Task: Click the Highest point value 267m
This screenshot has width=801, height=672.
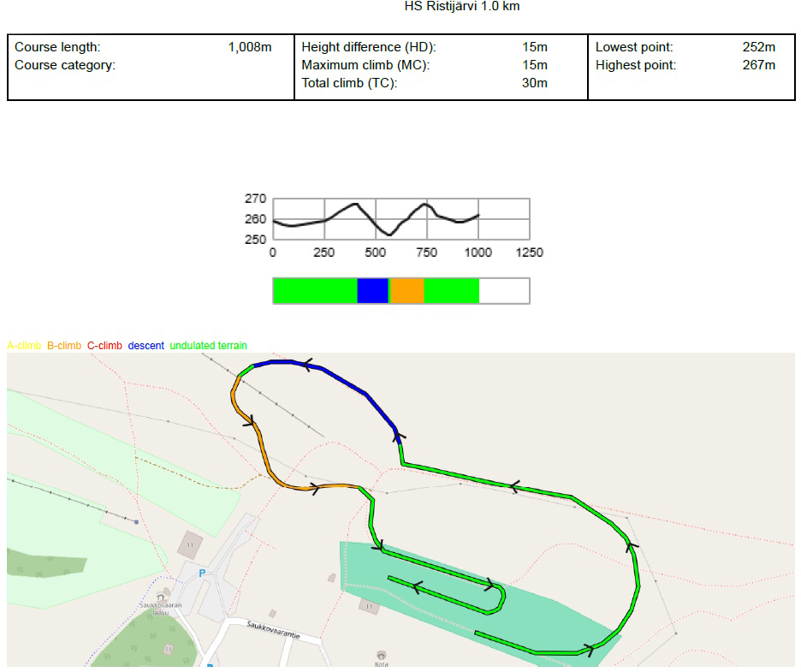Action: [758, 65]
